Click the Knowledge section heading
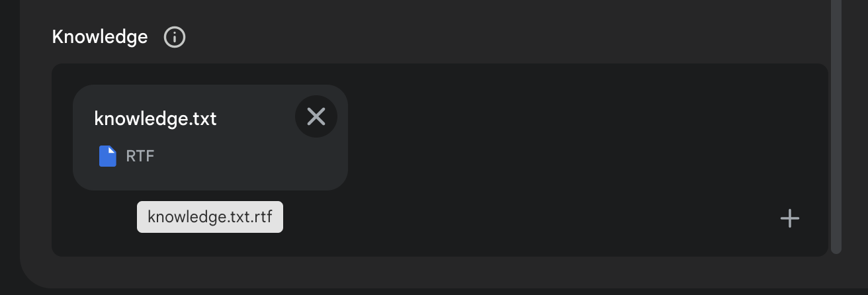 tap(100, 37)
